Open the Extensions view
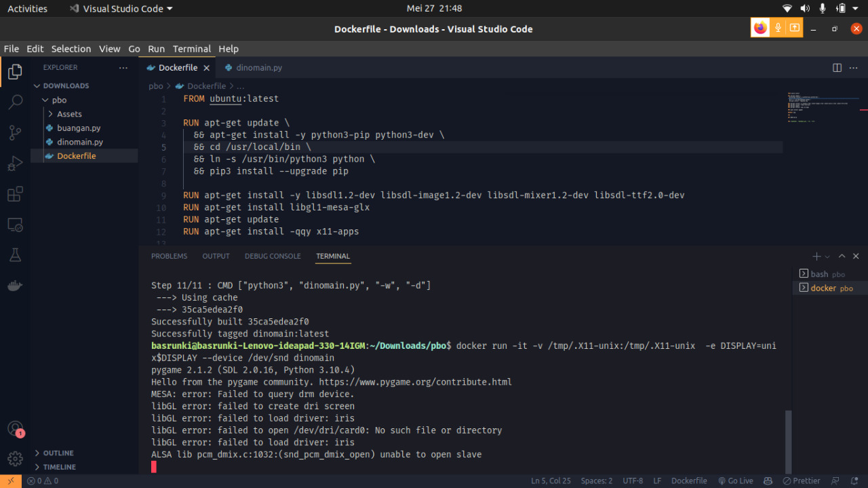 point(15,195)
